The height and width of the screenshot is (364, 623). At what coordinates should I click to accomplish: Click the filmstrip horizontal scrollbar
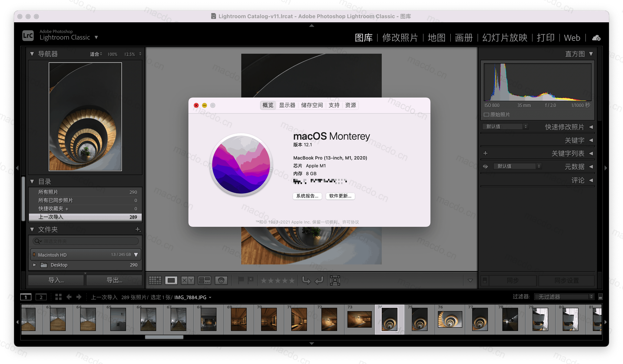pos(164,337)
